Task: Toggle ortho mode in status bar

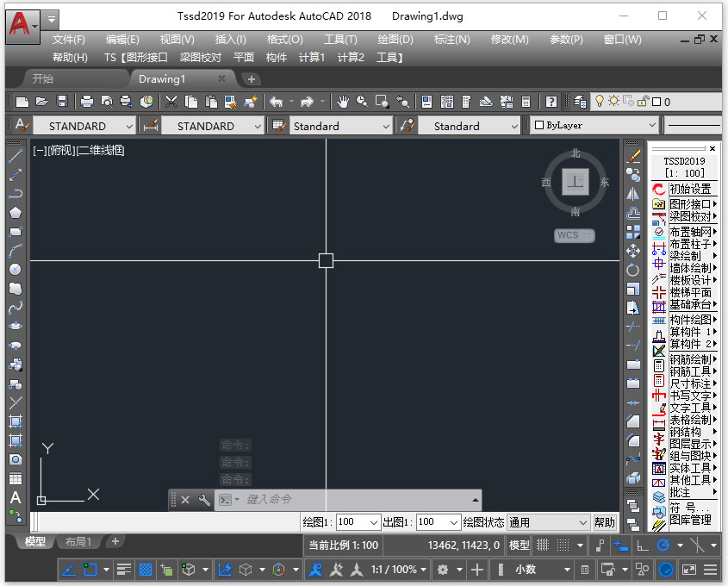Action: coord(643,545)
